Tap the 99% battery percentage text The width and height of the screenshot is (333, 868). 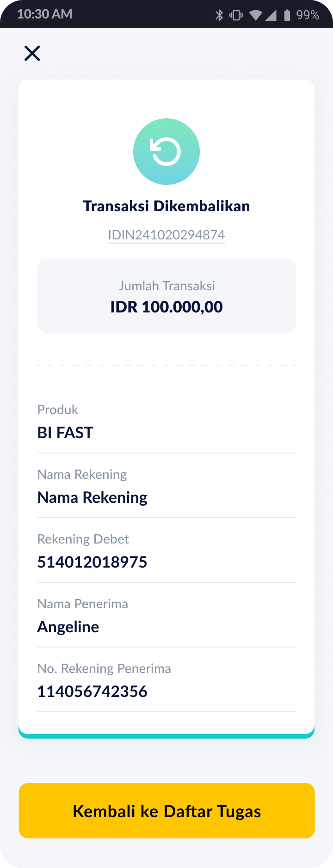308,15
